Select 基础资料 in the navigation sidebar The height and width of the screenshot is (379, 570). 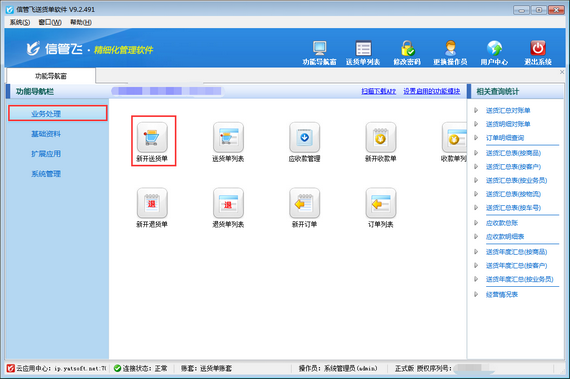pos(46,134)
